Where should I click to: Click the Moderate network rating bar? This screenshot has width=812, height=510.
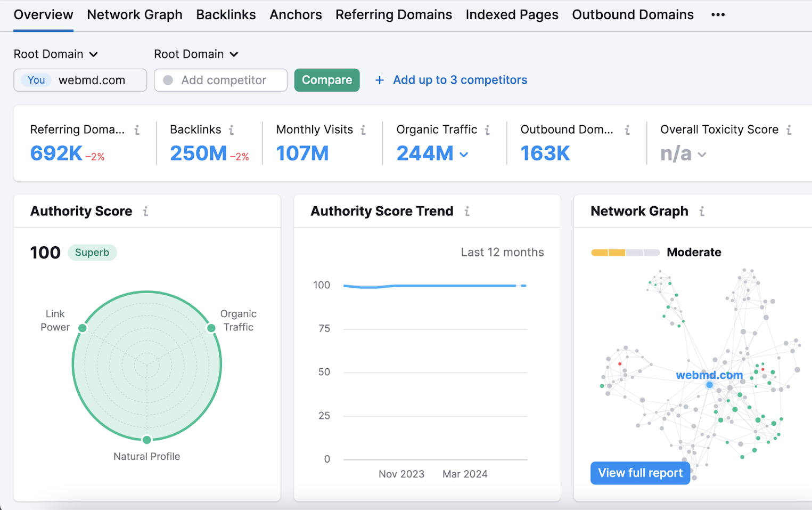625,253
